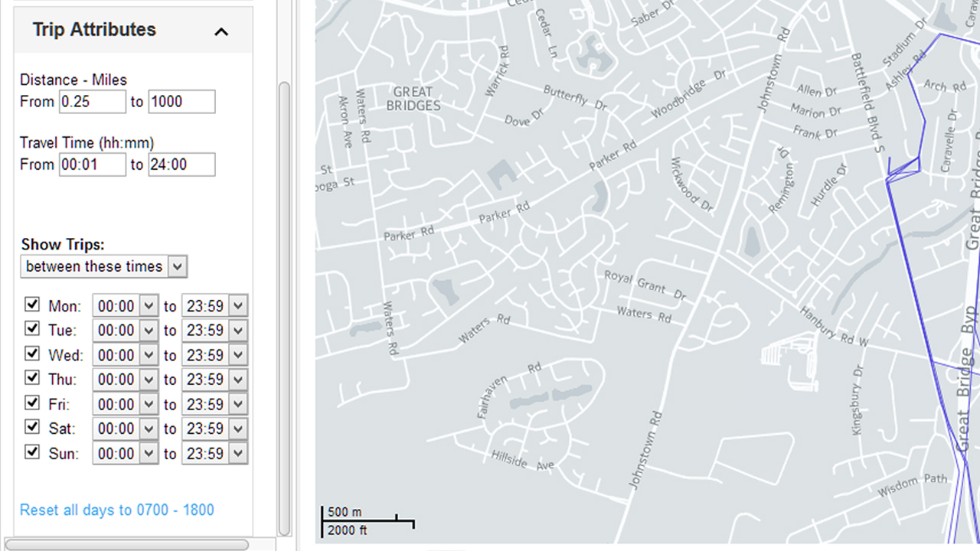This screenshot has width=980, height=551.
Task: Click the Travel Time to field
Action: [x=181, y=165]
